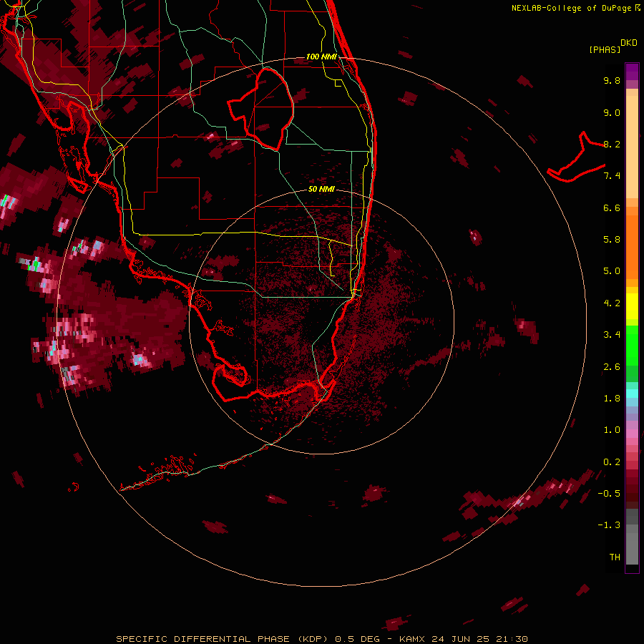Click the TH label on the color scale
The width and height of the screenshot is (644, 644).
click(x=615, y=557)
